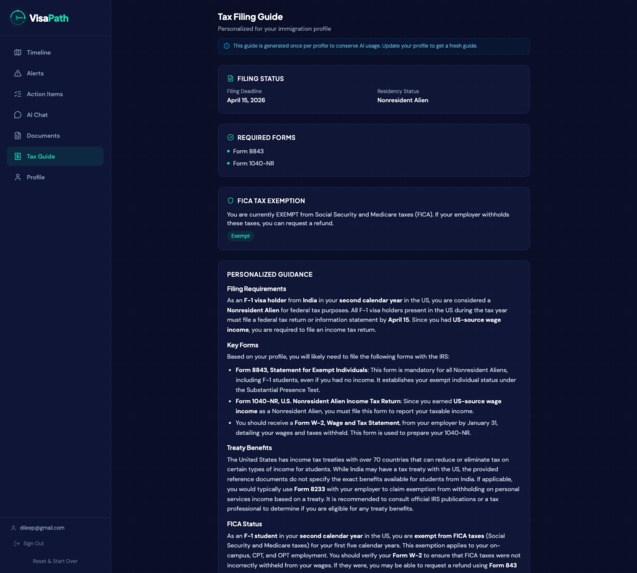Click the FICA Tax Exemption shield icon
The height and width of the screenshot is (573, 637).
(230, 201)
